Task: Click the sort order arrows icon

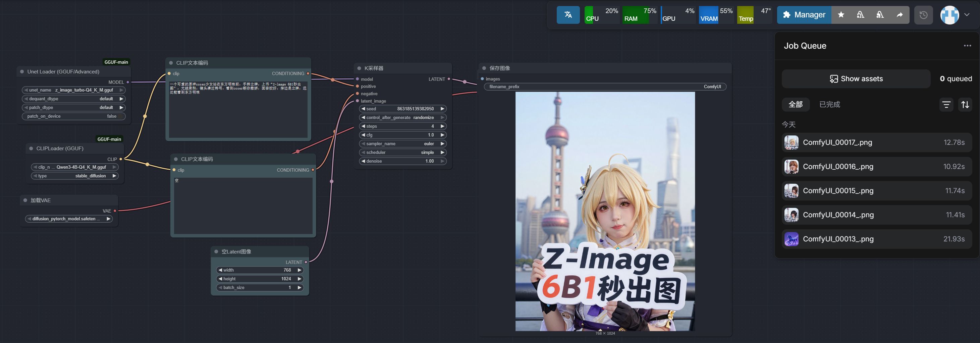Action: point(965,104)
